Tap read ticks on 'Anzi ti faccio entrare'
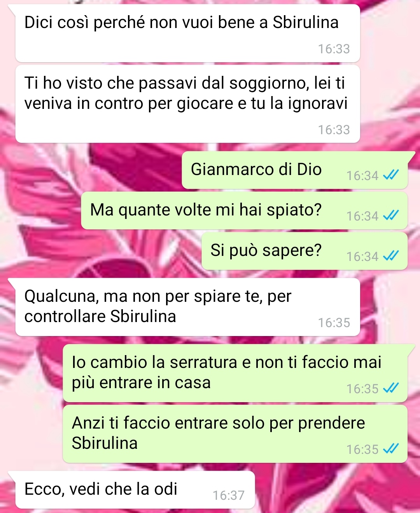Image resolution: width=420 pixels, height=513 pixels. [x=390, y=449]
